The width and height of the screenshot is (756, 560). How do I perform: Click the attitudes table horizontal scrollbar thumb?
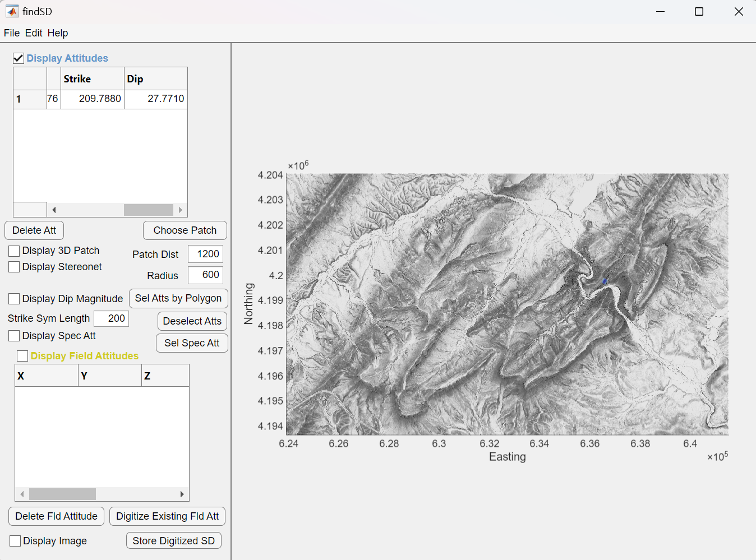pyautogui.click(x=148, y=210)
